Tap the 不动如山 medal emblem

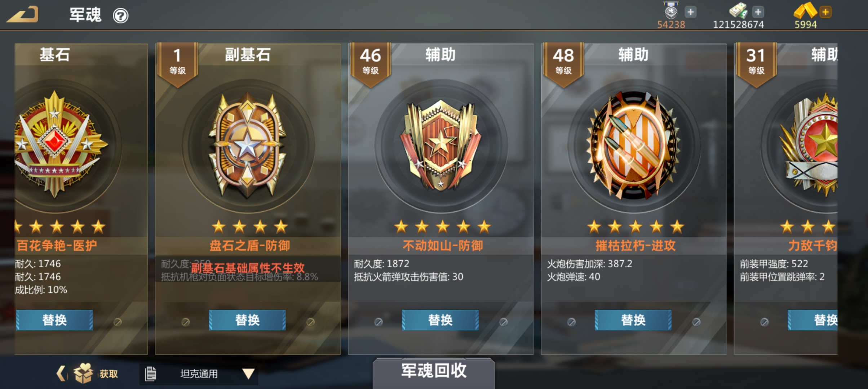440,145
